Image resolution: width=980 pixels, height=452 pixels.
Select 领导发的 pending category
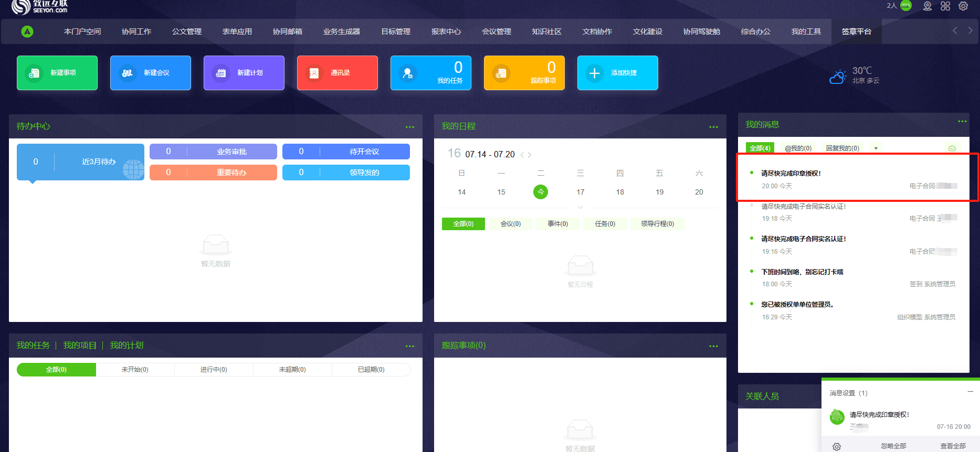point(346,173)
